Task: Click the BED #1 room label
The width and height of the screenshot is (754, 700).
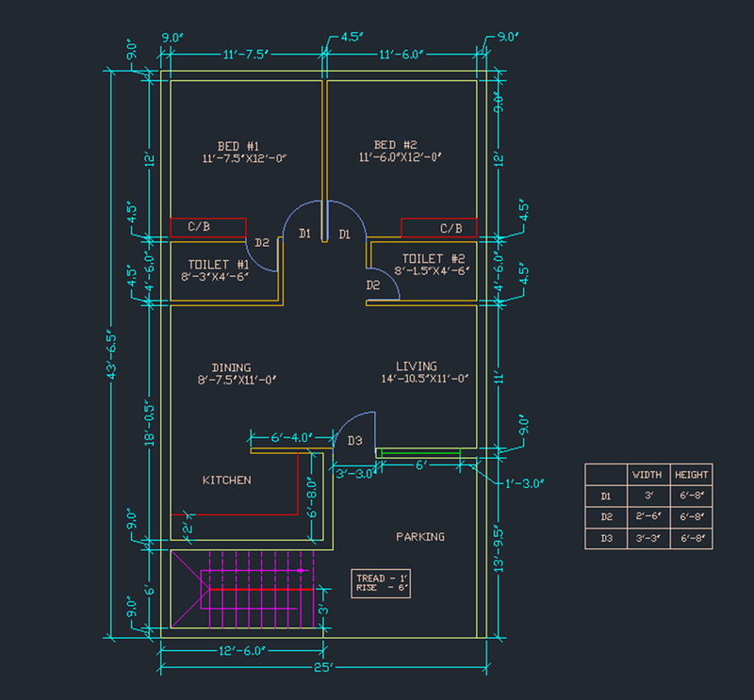Action: point(238,146)
